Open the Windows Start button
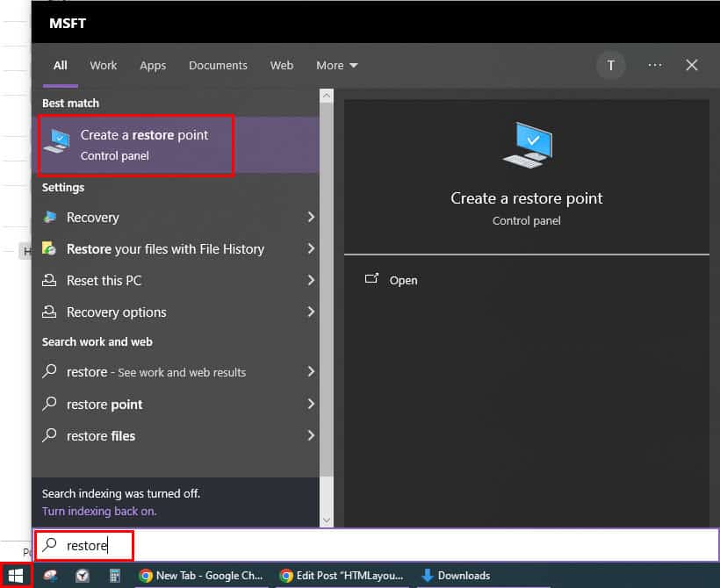 click(x=16, y=575)
